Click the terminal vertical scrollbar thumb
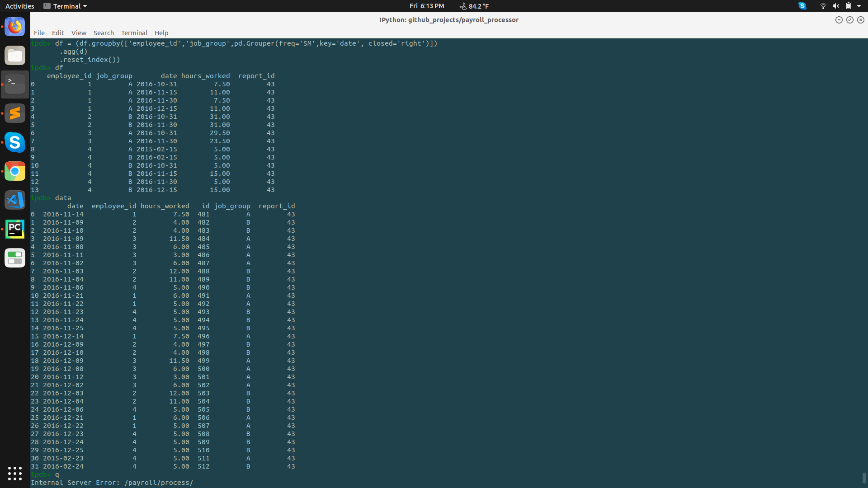The height and width of the screenshot is (488, 868). [x=864, y=478]
